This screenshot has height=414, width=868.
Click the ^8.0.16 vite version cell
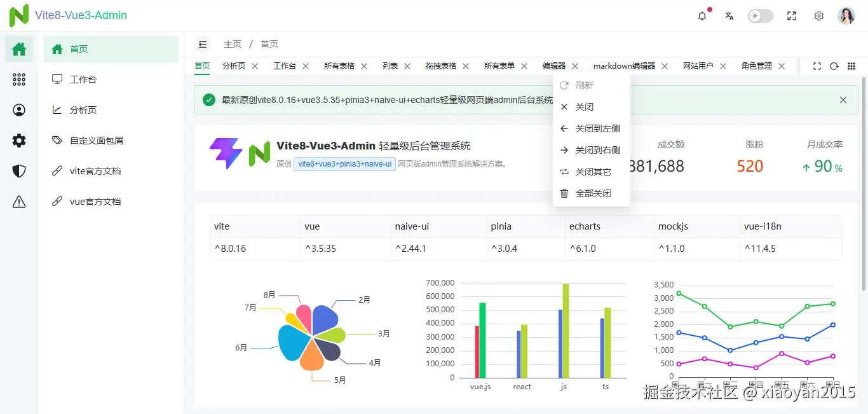[x=255, y=249]
